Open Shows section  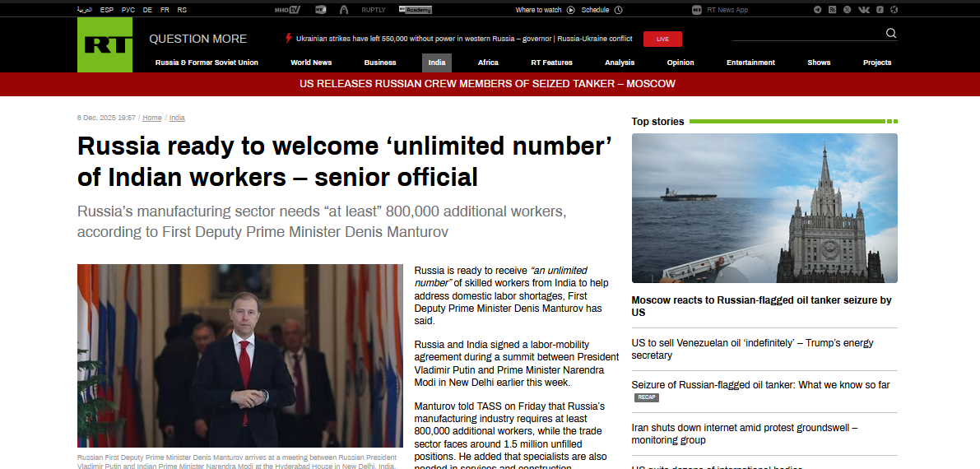[819, 63]
